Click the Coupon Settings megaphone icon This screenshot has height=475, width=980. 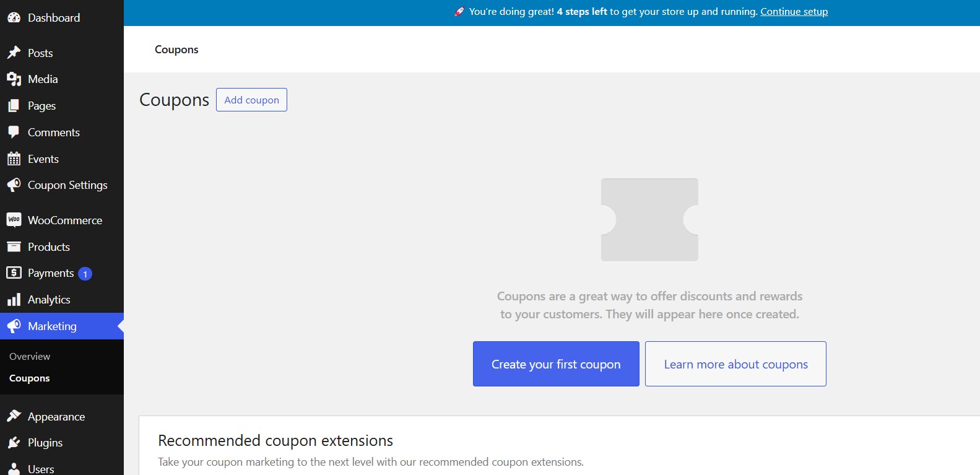14,185
